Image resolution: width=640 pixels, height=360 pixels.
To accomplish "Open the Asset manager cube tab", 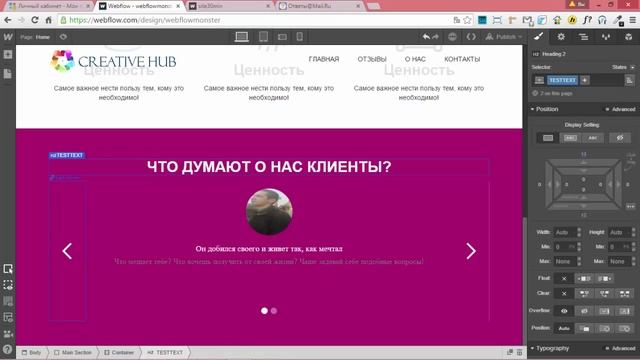I will point(629,37).
